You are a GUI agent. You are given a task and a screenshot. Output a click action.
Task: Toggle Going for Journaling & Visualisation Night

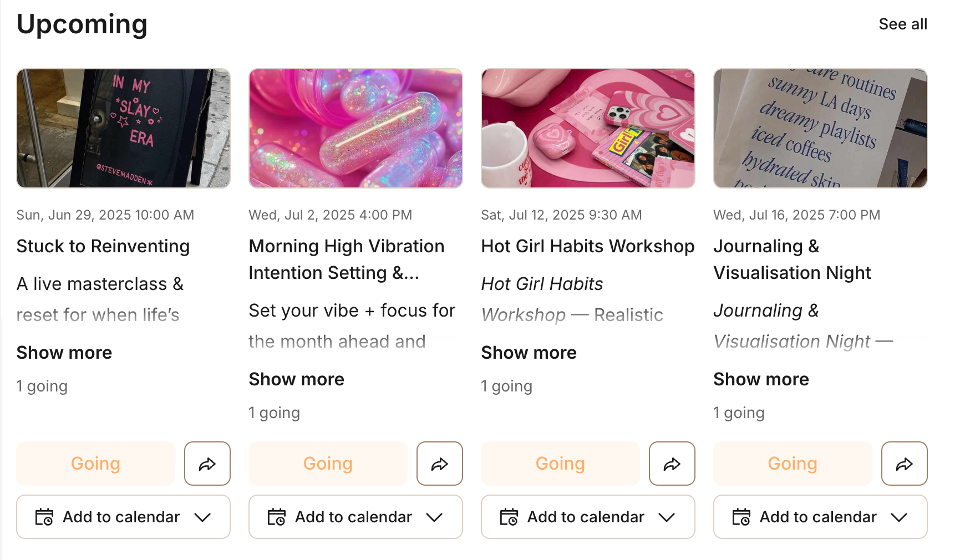pos(793,464)
